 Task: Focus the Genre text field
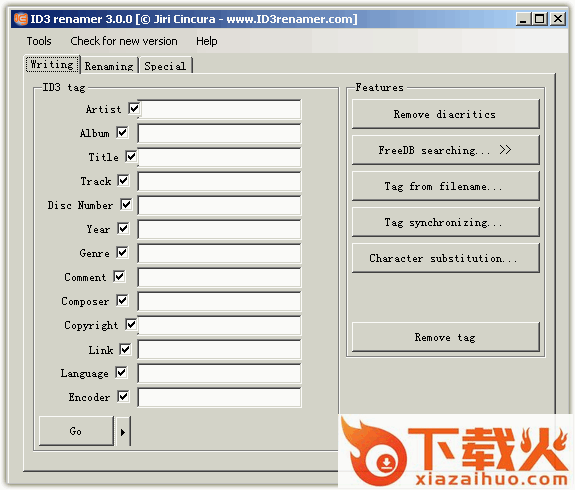point(219,253)
